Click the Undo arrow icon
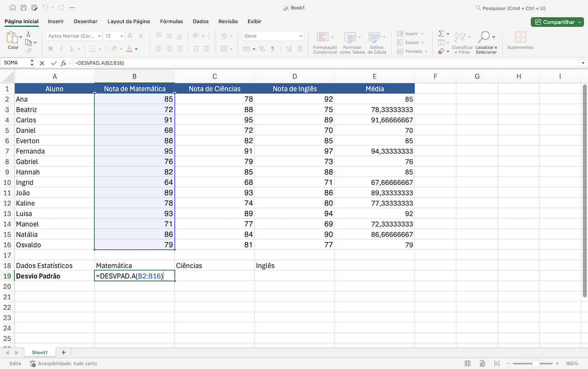 click(45, 8)
